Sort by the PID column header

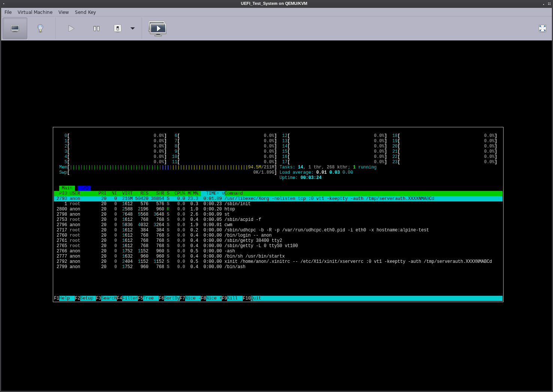[x=63, y=194]
